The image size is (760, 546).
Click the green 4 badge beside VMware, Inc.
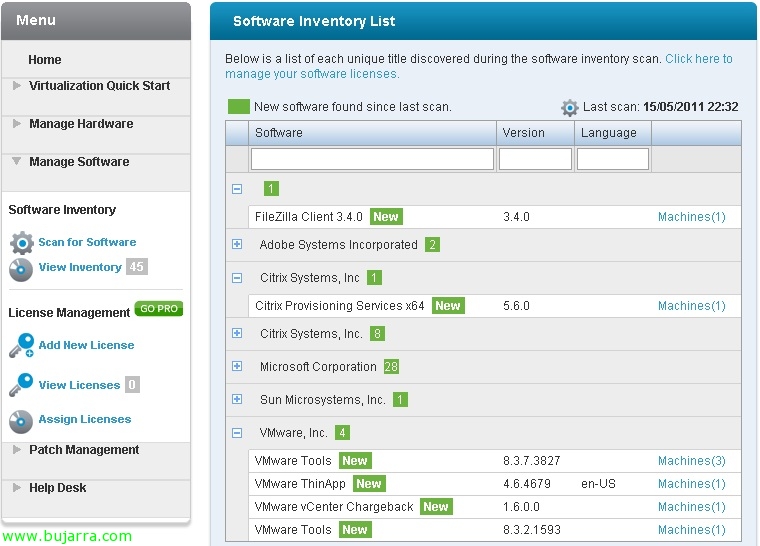click(x=342, y=433)
